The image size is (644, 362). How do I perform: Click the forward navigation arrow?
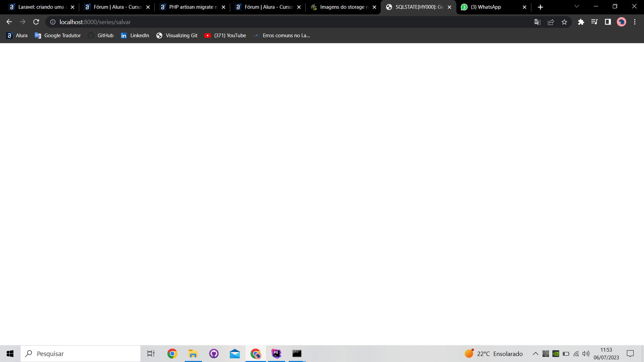tap(22, 22)
